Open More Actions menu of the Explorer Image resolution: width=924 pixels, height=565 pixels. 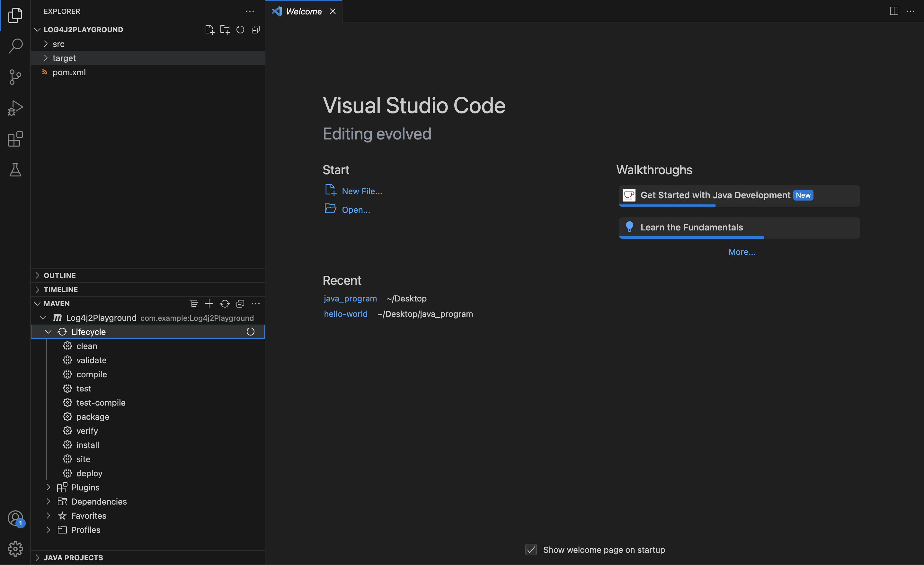tap(250, 11)
